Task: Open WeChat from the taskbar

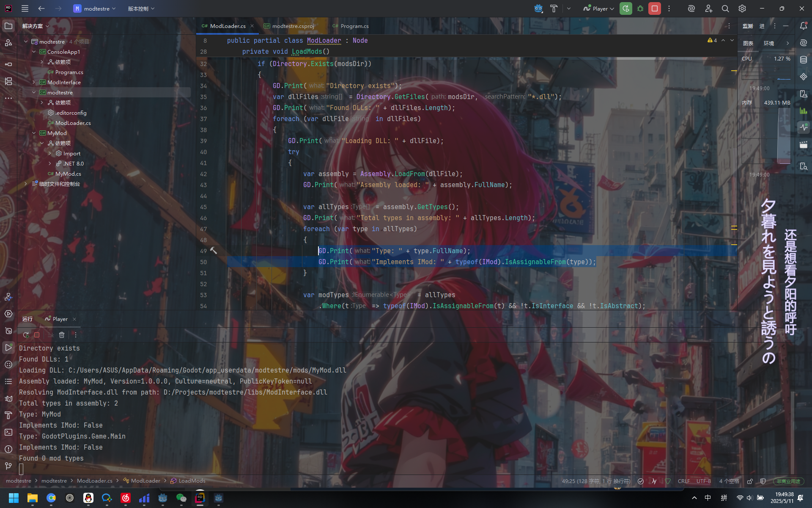Action: [181, 498]
